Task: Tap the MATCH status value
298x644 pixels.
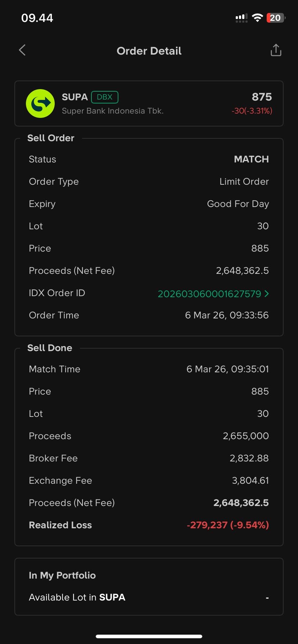Action: (x=251, y=159)
